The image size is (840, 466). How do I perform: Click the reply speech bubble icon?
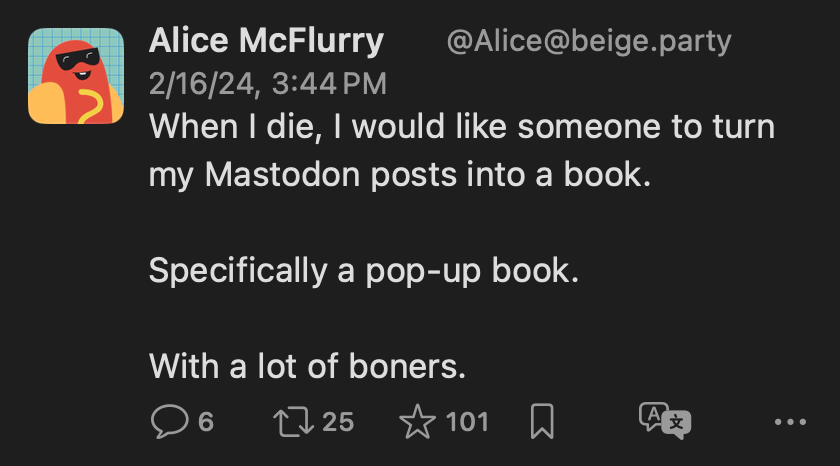click(x=168, y=421)
